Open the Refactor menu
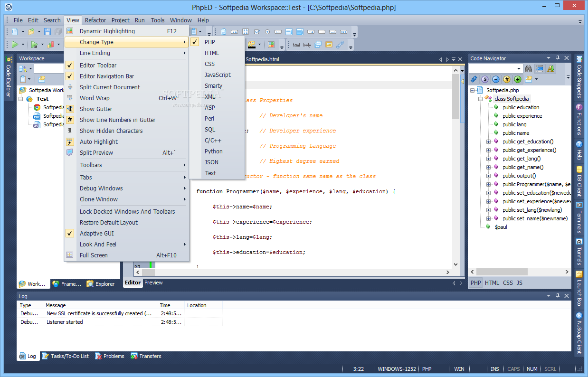Viewport: 588px width, 377px height. pos(95,20)
